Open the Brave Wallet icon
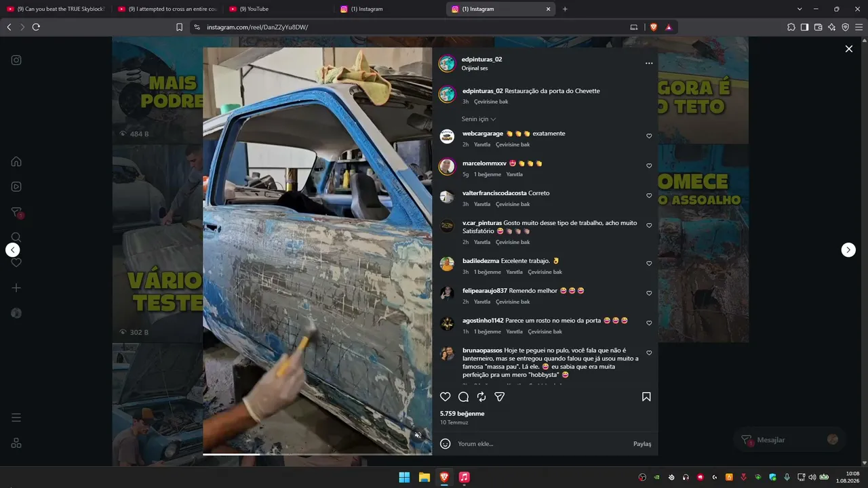 pos(818,27)
